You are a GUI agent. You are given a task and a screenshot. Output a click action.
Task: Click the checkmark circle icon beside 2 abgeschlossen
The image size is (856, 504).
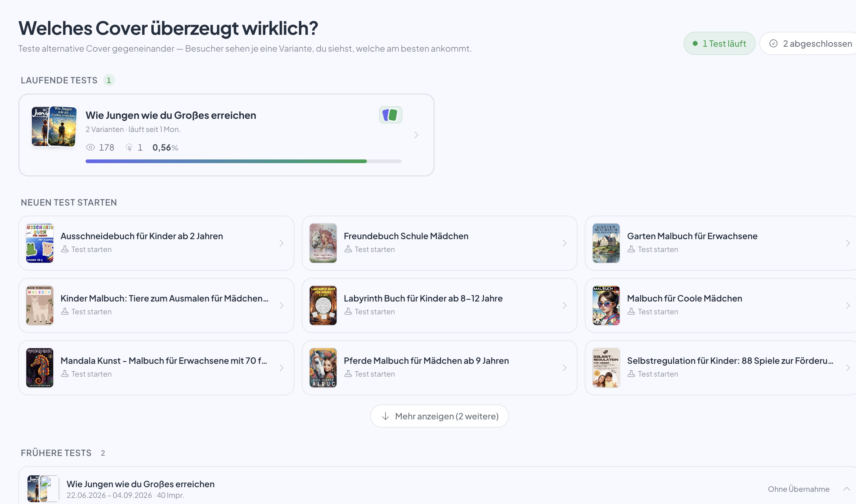click(x=773, y=43)
